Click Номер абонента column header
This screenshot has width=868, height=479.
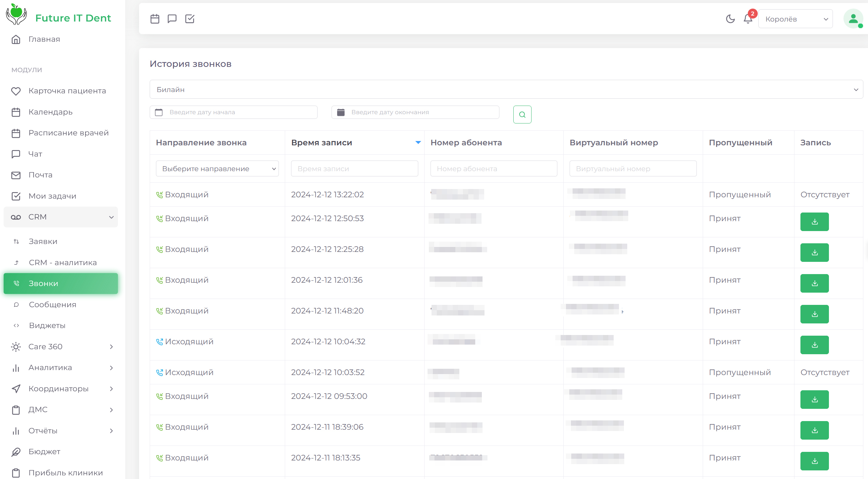466,142
